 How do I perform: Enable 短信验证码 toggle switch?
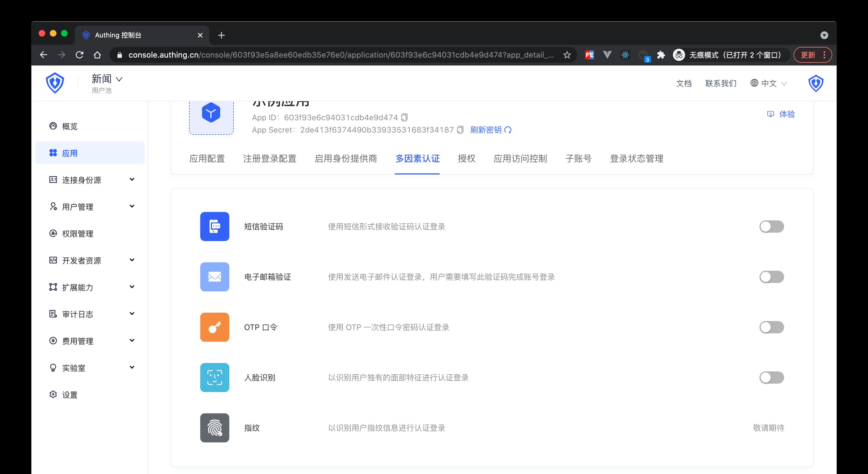tap(772, 227)
